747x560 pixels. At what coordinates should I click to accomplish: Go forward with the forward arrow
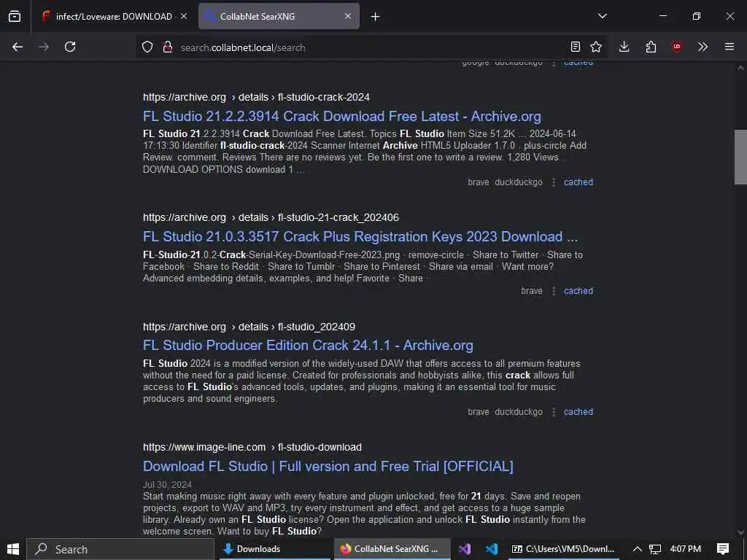click(44, 47)
